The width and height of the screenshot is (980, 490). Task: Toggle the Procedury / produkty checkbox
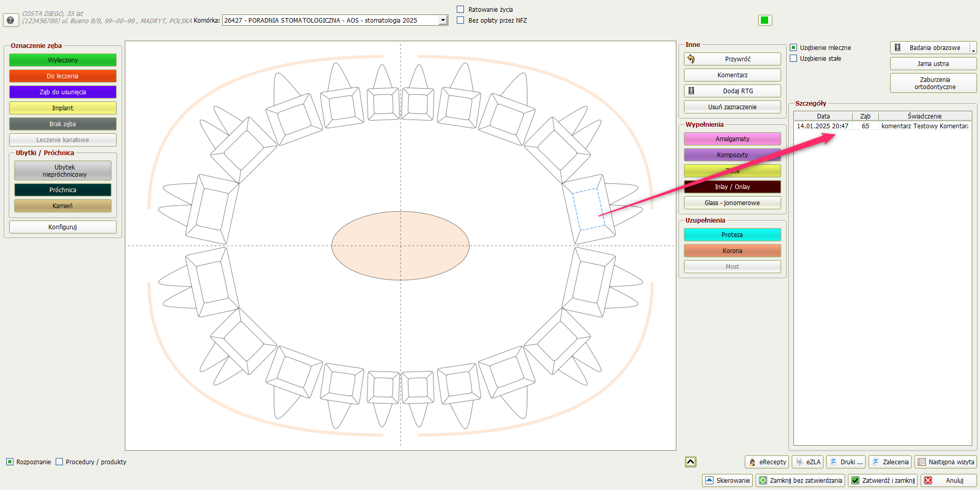tap(59, 462)
